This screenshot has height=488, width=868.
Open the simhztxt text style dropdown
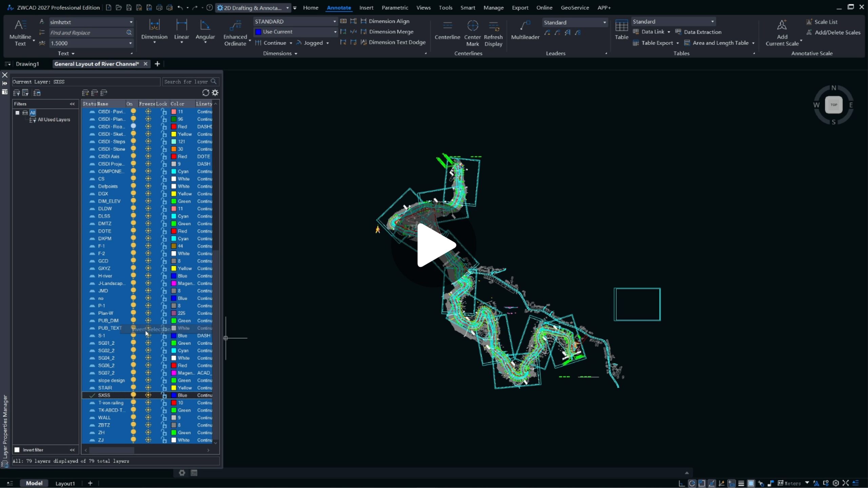[131, 22]
